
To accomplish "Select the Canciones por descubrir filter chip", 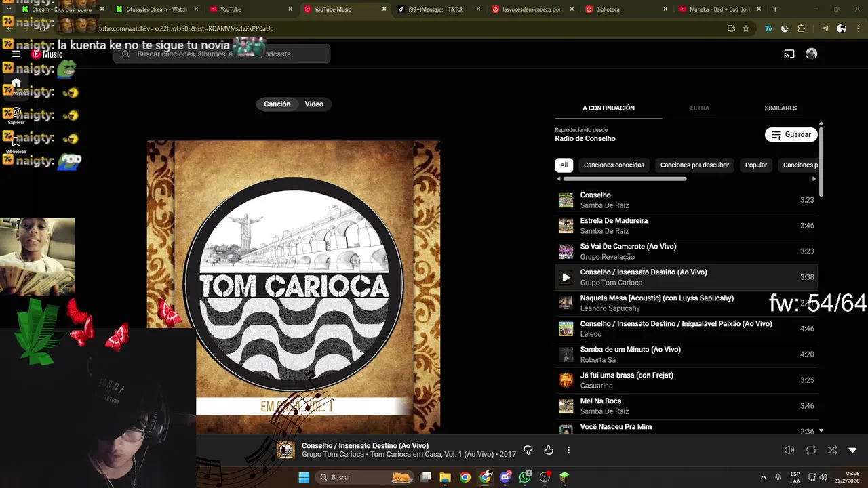I will tap(694, 165).
